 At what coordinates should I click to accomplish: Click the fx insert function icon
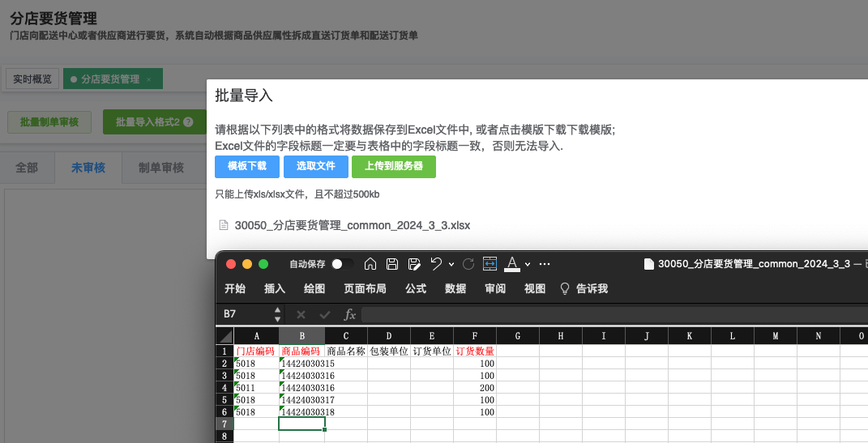click(350, 314)
